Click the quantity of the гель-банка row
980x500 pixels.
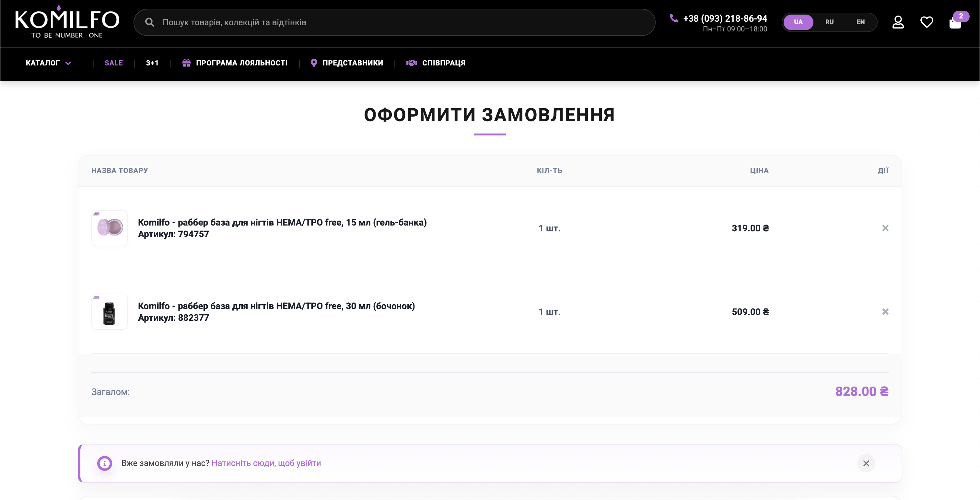point(549,228)
